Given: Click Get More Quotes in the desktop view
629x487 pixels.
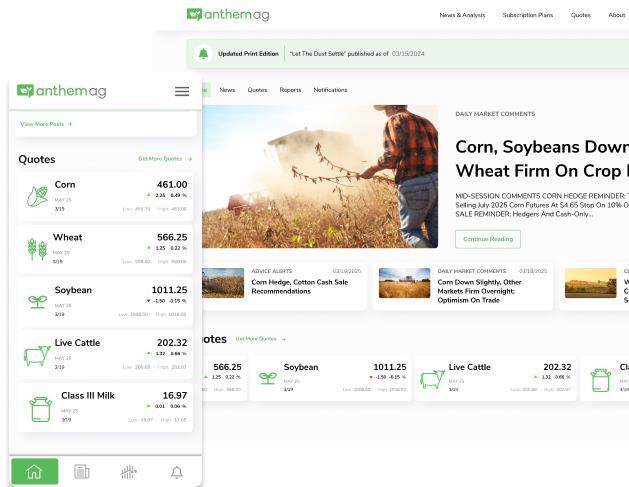Looking at the screenshot, I should pos(256,339).
